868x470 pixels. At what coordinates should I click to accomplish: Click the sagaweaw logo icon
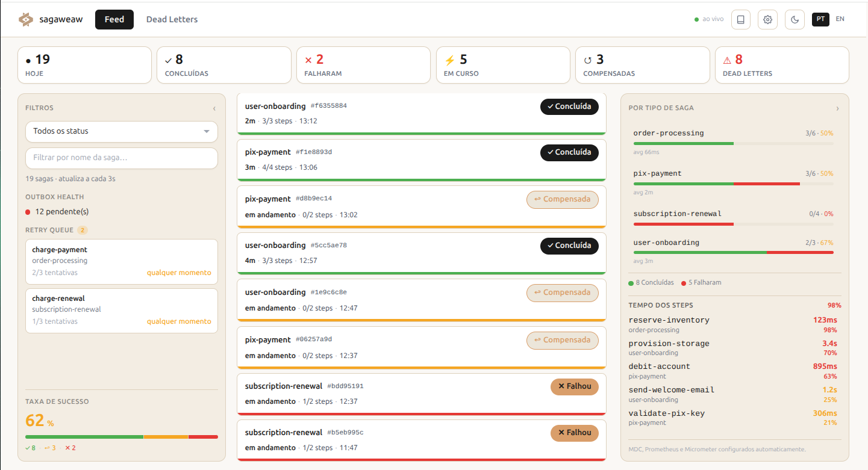[25, 19]
